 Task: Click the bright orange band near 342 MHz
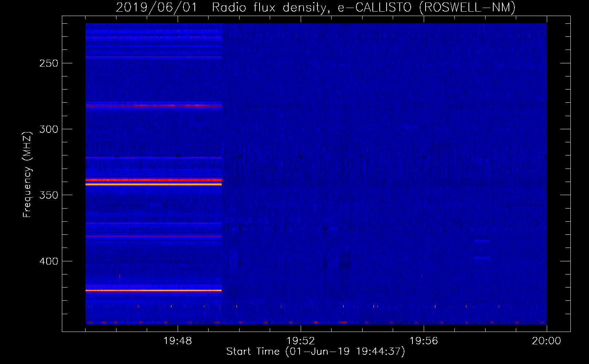pyautogui.click(x=154, y=185)
